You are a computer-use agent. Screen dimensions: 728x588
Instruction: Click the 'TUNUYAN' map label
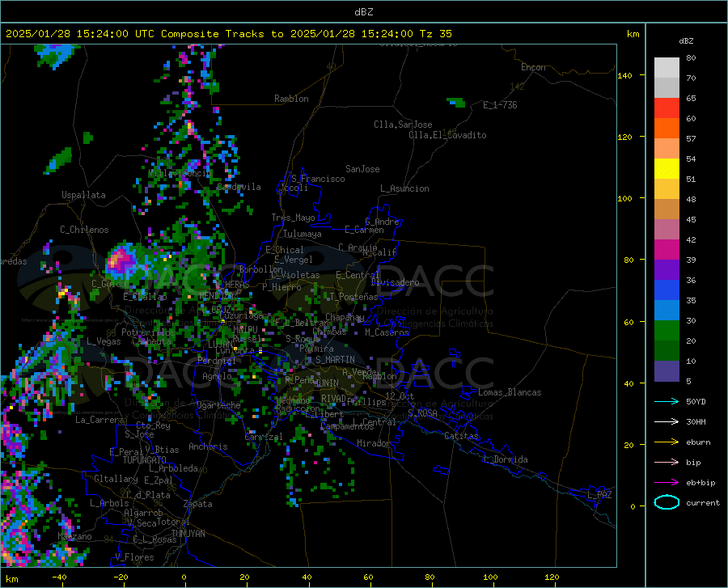188,533
